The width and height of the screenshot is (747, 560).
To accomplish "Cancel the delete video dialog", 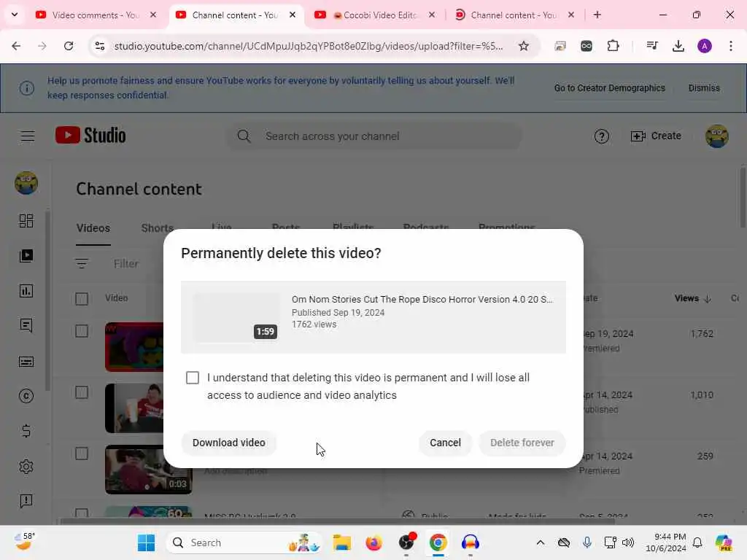I will (x=445, y=443).
